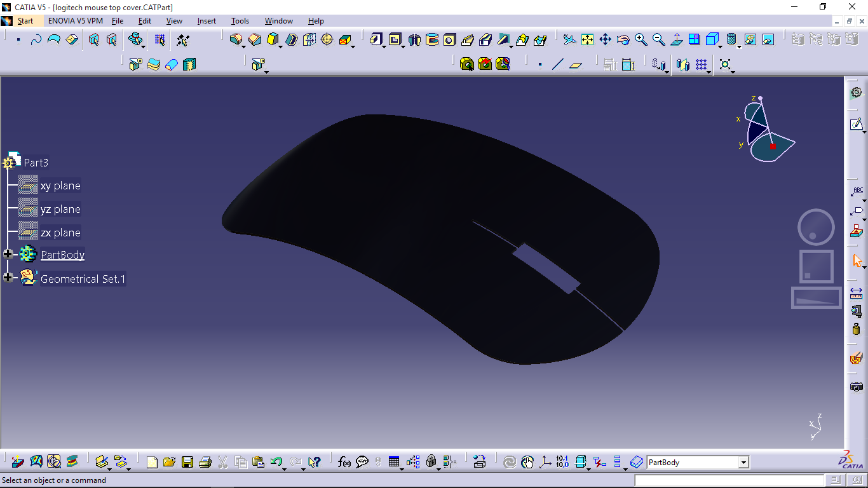Click the Print icon
The image size is (868, 488).
205,462
